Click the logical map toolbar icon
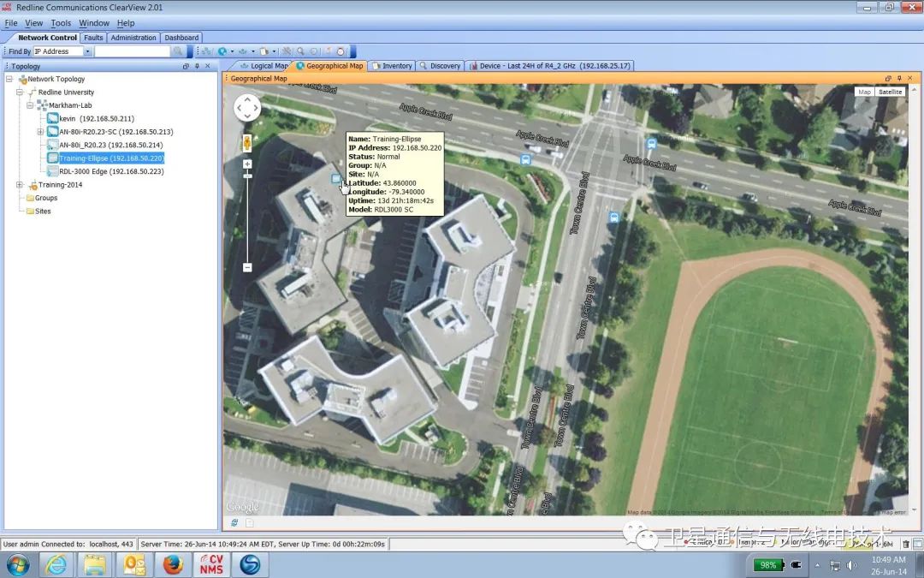Image resolution: width=924 pixels, height=578 pixels. (243, 51)
